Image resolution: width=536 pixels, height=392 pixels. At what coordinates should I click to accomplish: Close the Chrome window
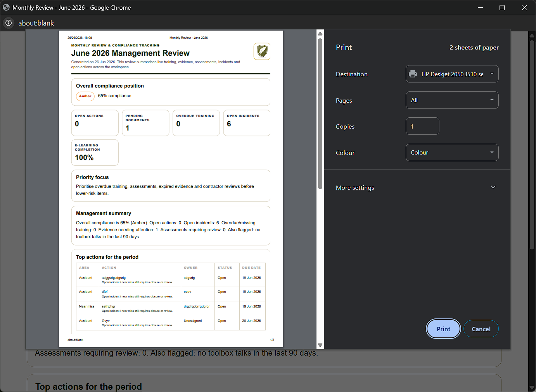coord(524,7)
